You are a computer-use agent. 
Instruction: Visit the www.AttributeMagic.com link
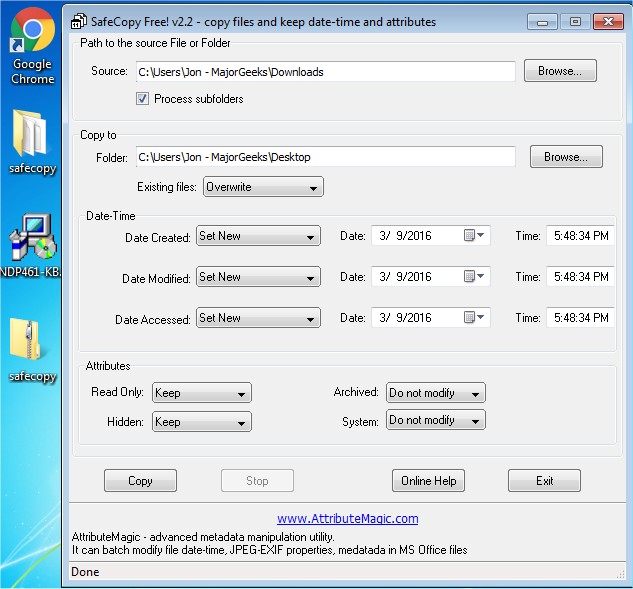348,518
